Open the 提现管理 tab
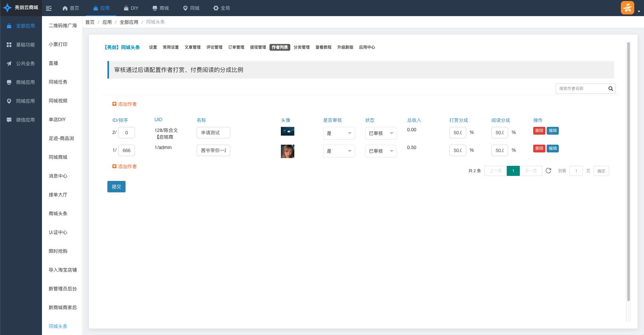 (x=258, y=47)
